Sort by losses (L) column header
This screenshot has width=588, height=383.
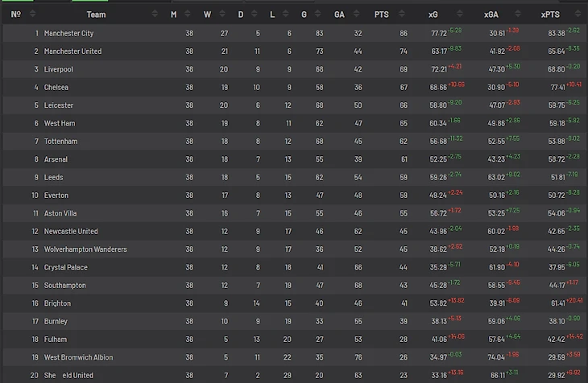click(x=272, y=14)
